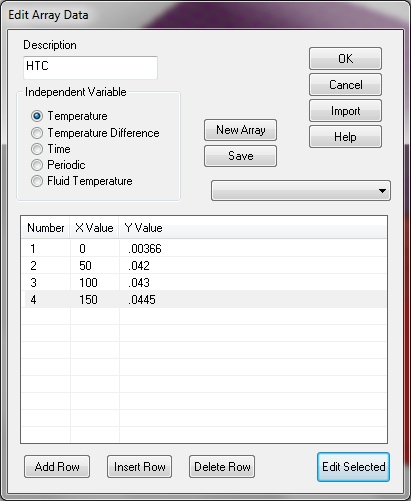Viewport: 411px width, 501px height.
Task: Click Edit Selected button
Action: point(353,467)
